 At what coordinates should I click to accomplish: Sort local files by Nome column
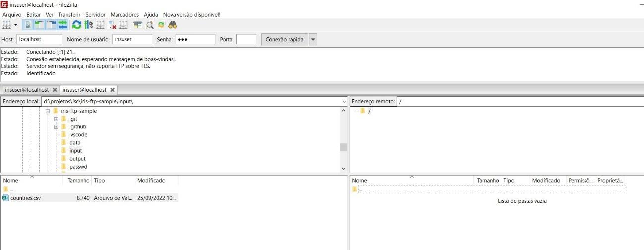[x=32, y=181]
